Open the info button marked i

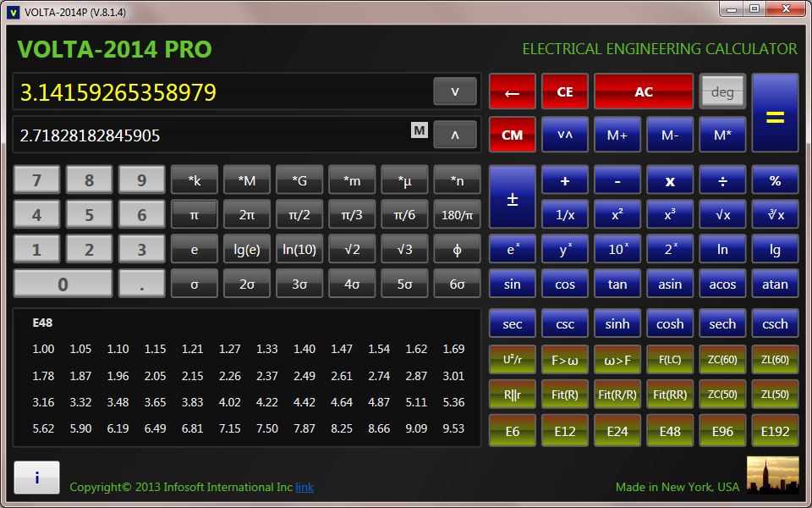pyautogui.click(x=36, y=478)
